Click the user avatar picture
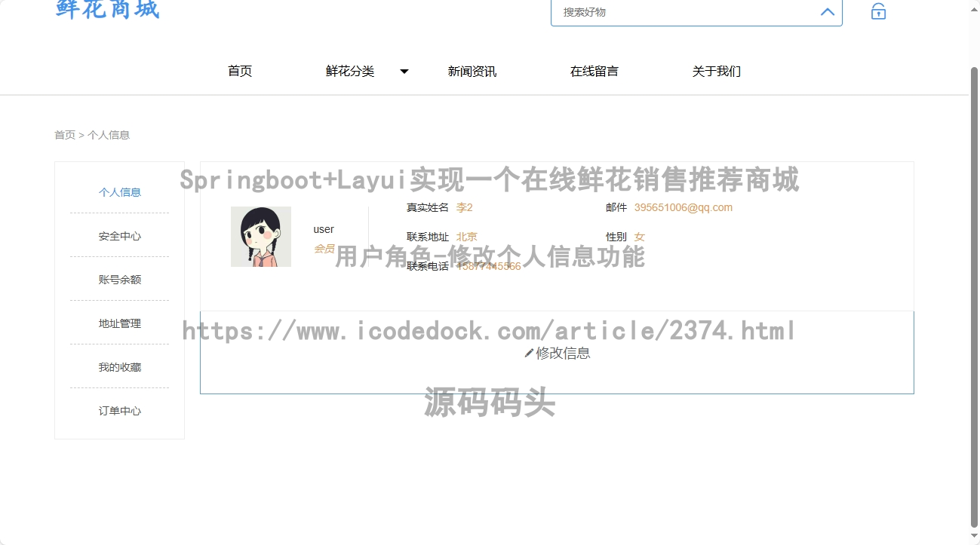980x545 pixels. (x=261, y=237)
